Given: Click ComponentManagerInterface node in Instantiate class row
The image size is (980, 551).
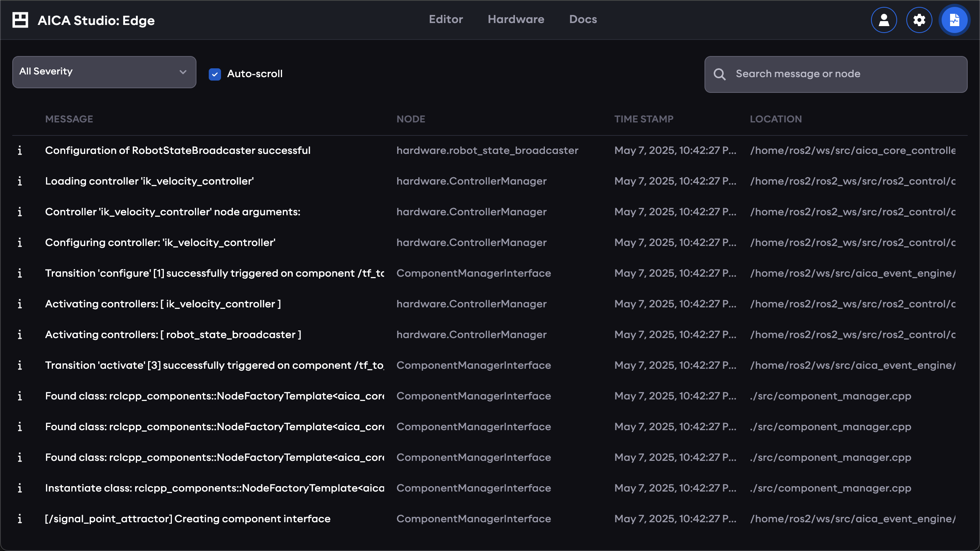Looking at the screenshot, I should click(474, 488).
